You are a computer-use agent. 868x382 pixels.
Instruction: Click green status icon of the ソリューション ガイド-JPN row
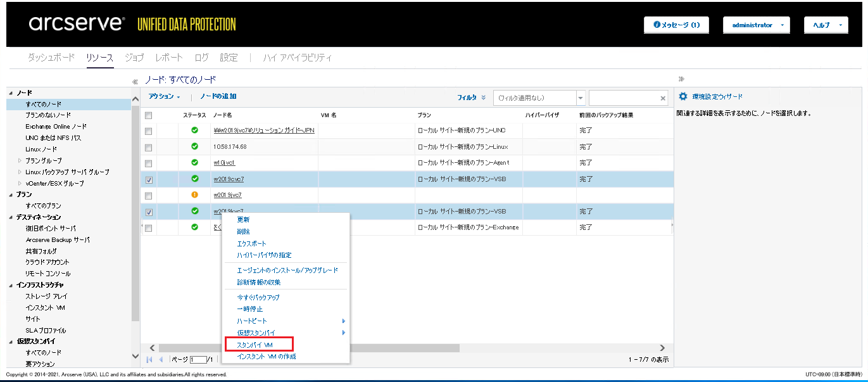coord(195,130)
